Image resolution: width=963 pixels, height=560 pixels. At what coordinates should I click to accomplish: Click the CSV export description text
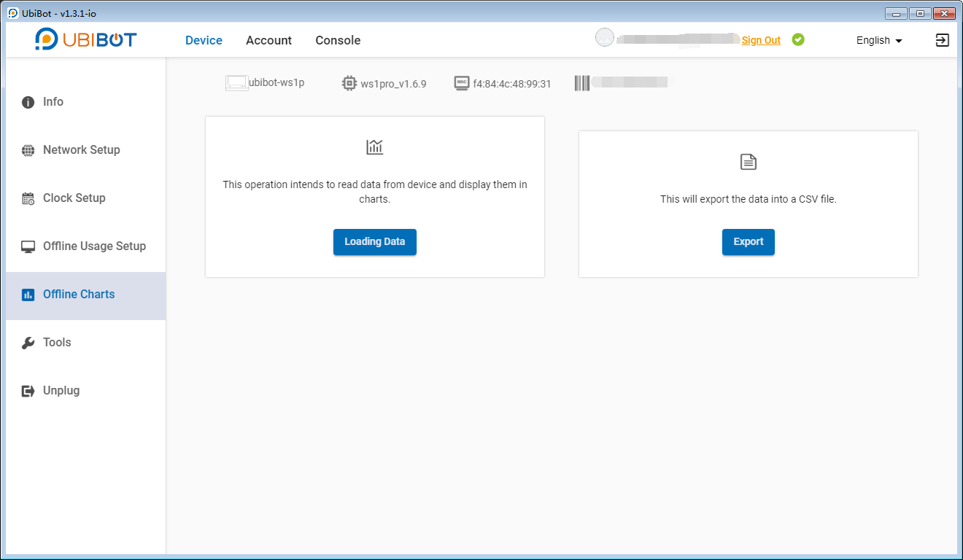point(749,199)
